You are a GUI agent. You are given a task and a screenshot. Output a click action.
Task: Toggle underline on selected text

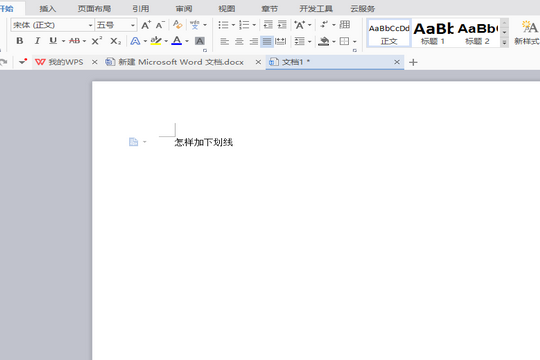coord(53,41)
